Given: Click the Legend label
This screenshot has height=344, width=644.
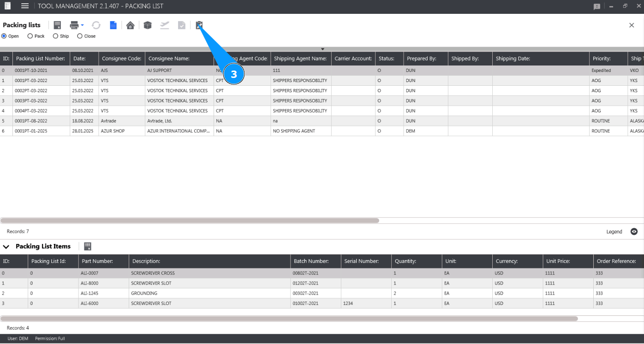Looking at the screenshot, I should coord(614,231).
